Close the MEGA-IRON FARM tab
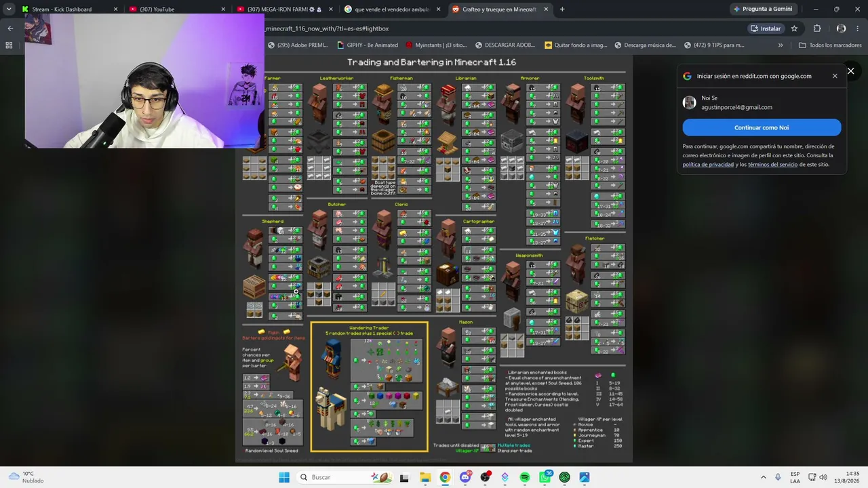Viewport: 868px width, 488px height. click(330, 9)
